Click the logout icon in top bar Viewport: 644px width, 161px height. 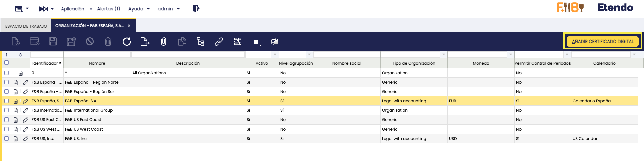(x=196, y=9)
